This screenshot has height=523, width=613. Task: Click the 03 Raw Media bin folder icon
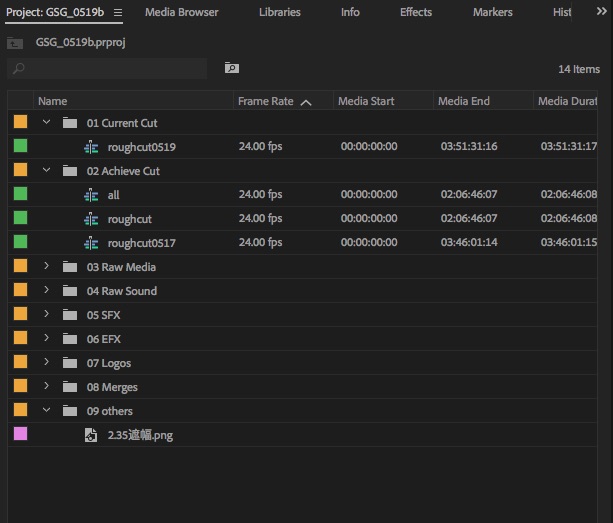[x=69, y=267]
